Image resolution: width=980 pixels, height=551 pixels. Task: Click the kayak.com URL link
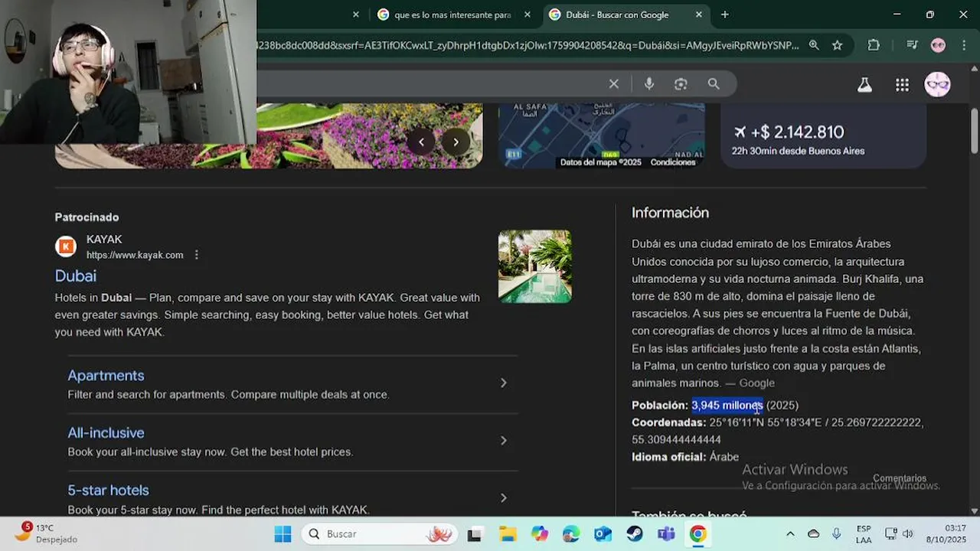(x=135, y=255)
